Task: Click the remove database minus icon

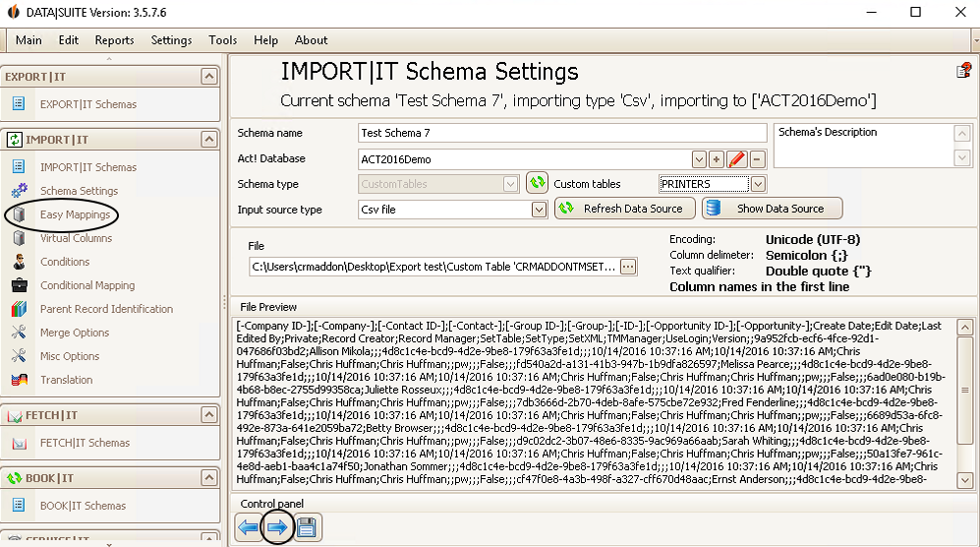Action: point(757,159)
